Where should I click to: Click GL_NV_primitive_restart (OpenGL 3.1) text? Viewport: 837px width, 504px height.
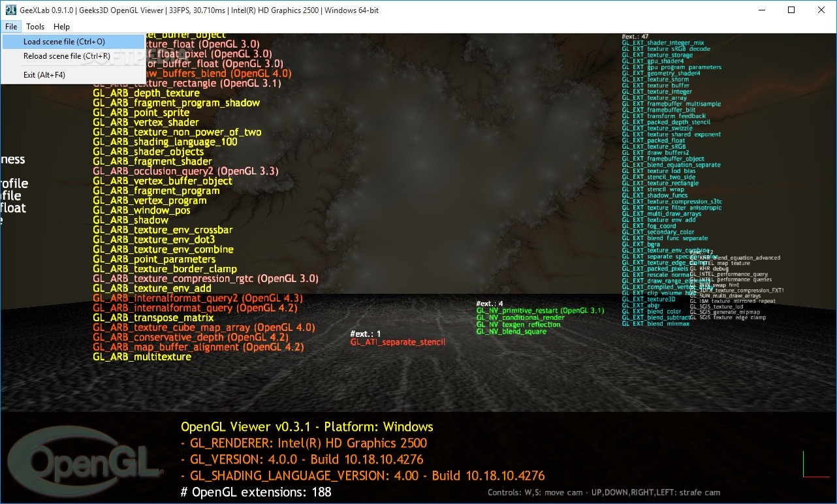click(540, 311)
